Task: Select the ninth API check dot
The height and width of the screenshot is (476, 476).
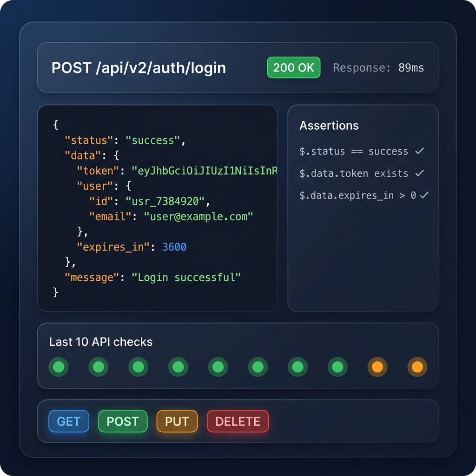Action: click(x=377, y=367)
